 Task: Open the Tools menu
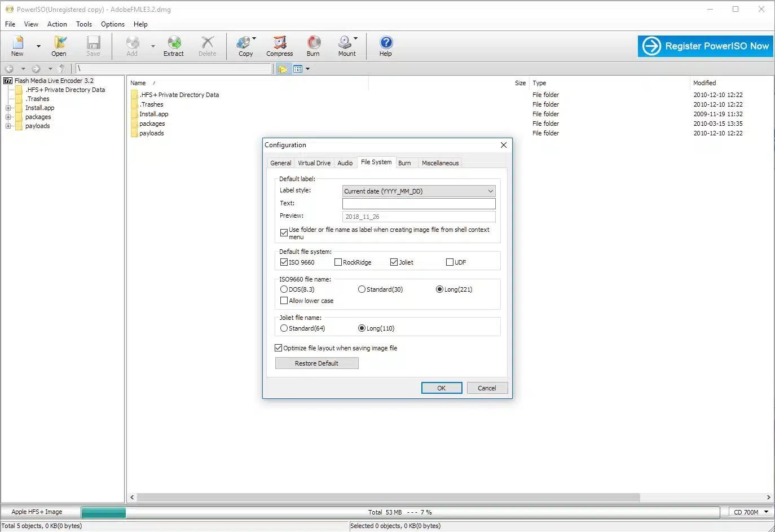83,24
